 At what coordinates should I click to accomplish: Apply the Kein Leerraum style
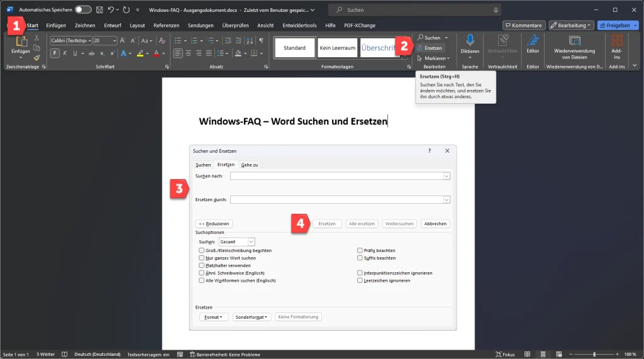[337, 48]
